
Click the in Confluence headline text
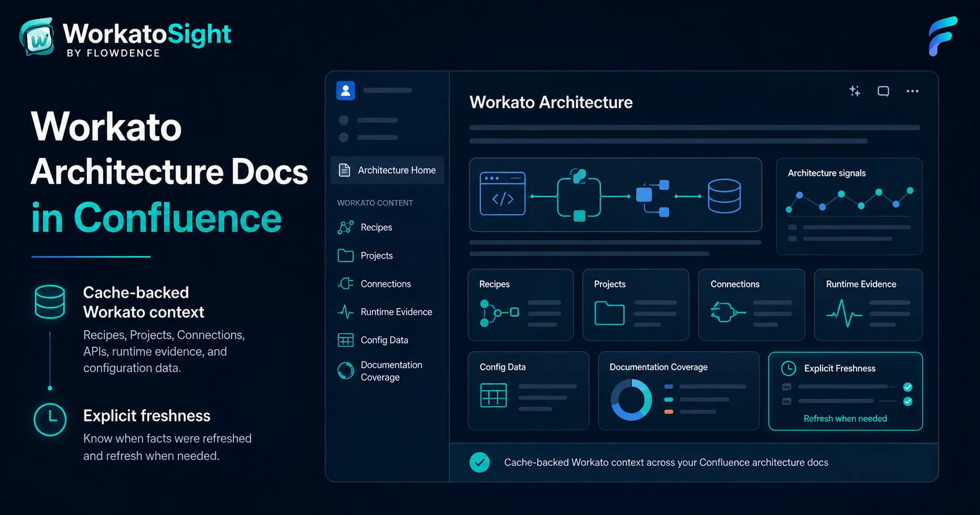[156, 218]
